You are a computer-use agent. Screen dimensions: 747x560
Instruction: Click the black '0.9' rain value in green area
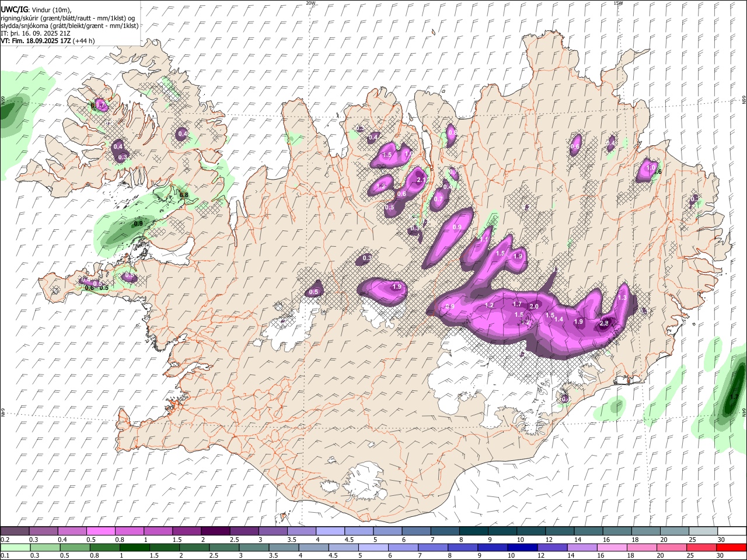coord(138,223)
